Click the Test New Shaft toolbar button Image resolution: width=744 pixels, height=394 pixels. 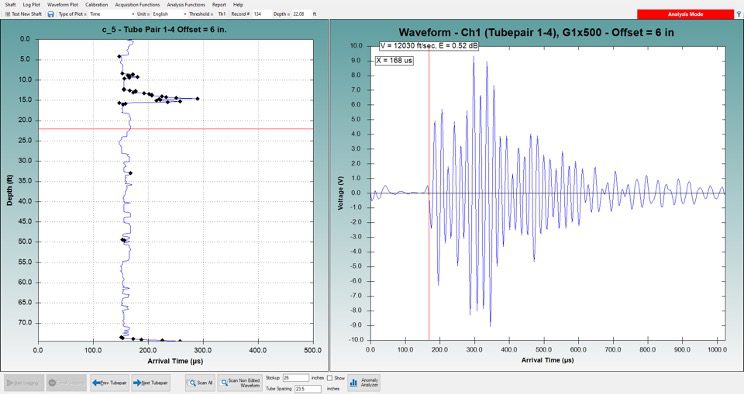[23, 14]
